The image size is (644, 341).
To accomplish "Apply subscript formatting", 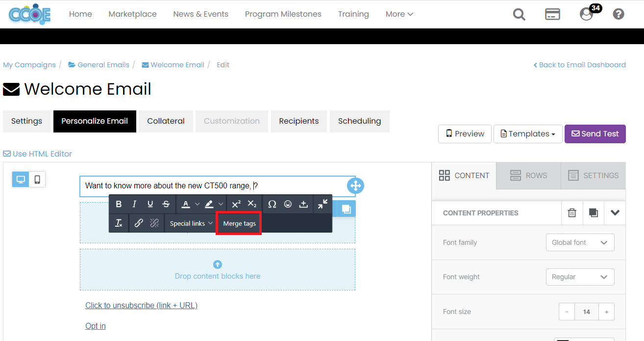I will (252, 204).
